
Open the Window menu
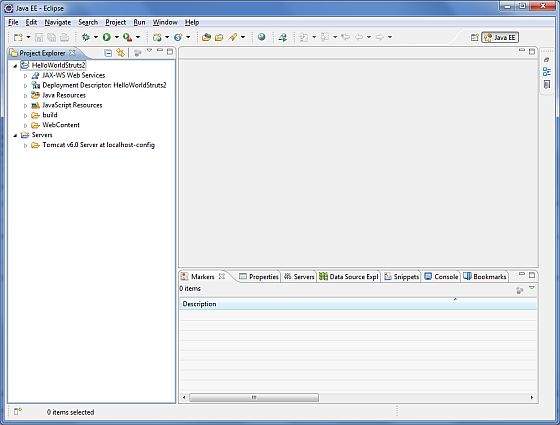coord(165,22)
